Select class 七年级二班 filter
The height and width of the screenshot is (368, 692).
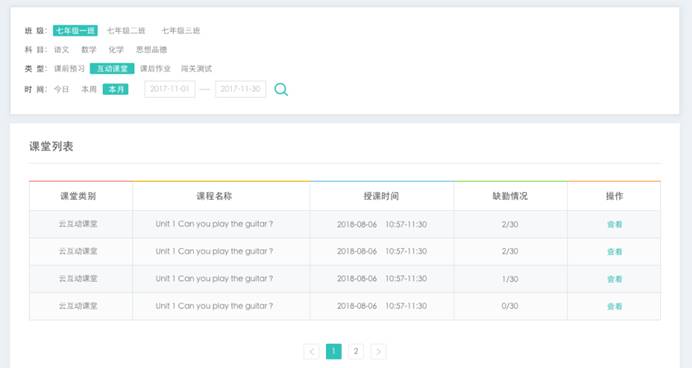click(x=126, y=30)
